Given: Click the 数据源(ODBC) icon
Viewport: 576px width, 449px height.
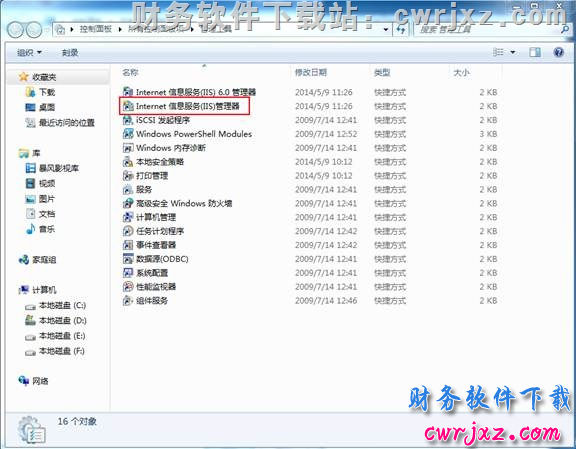Looking at the screenshot, I should pyautogui.click(x=128, y=259).
